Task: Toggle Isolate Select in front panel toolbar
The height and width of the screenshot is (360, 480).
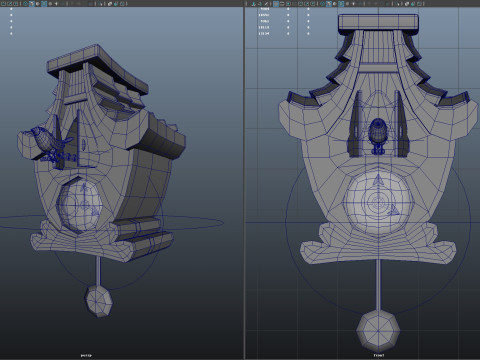Action: tap(397, 4)
